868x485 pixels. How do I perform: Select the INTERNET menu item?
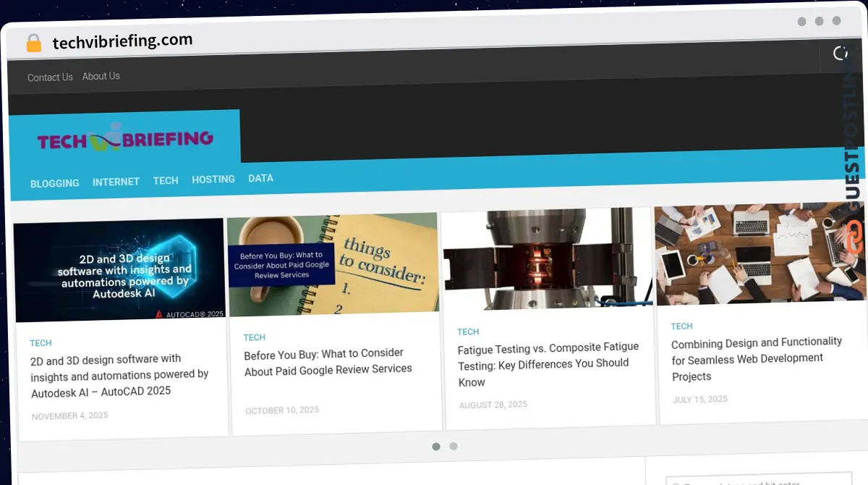click(x=116, y=182)
